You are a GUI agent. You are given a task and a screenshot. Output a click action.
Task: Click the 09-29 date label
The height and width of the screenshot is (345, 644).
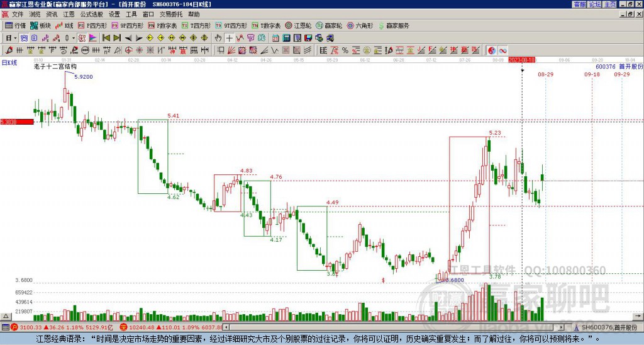622,74
